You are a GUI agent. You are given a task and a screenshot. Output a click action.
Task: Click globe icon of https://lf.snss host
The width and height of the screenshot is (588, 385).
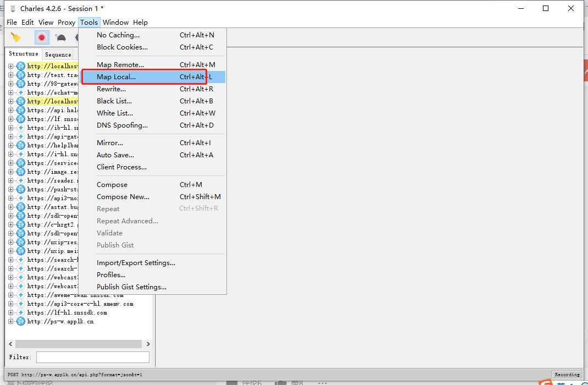pyautogui.click(x=21, y=119)
